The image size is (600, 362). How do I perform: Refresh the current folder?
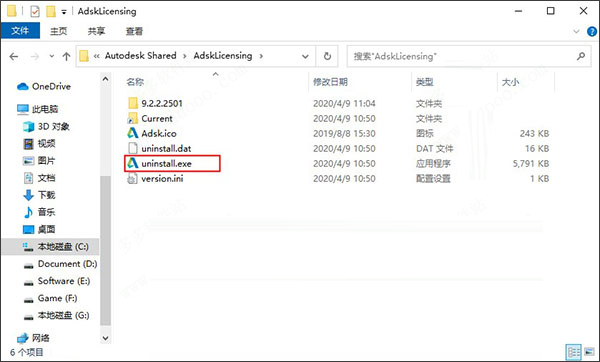coord(327,56)
